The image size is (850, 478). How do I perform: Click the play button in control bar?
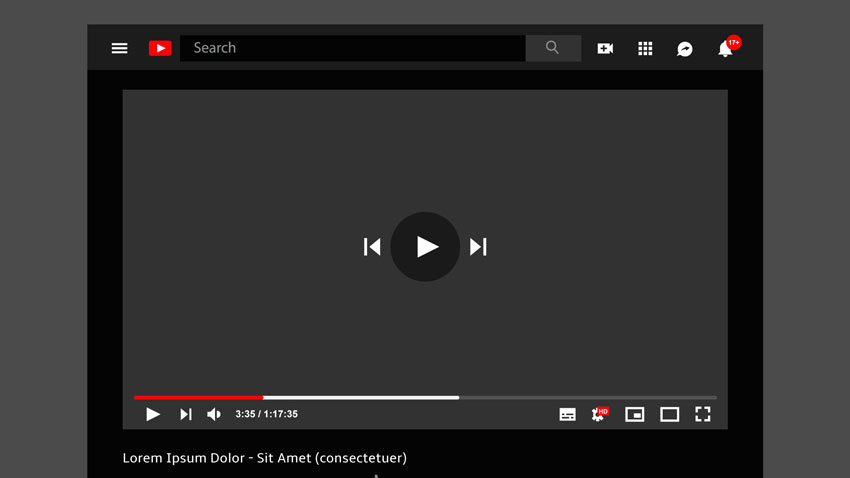pyautogui.click(x=153, y=415)
